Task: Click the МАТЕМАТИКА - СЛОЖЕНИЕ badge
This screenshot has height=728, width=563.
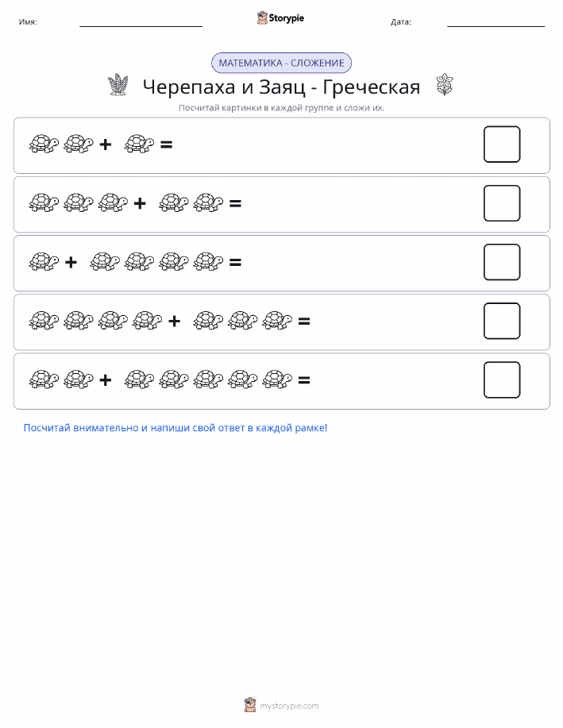Action: coord(281,63)
